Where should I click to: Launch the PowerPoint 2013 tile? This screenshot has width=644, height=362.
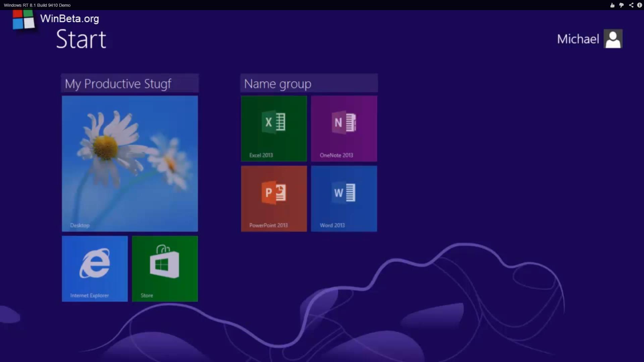point(274,199)
